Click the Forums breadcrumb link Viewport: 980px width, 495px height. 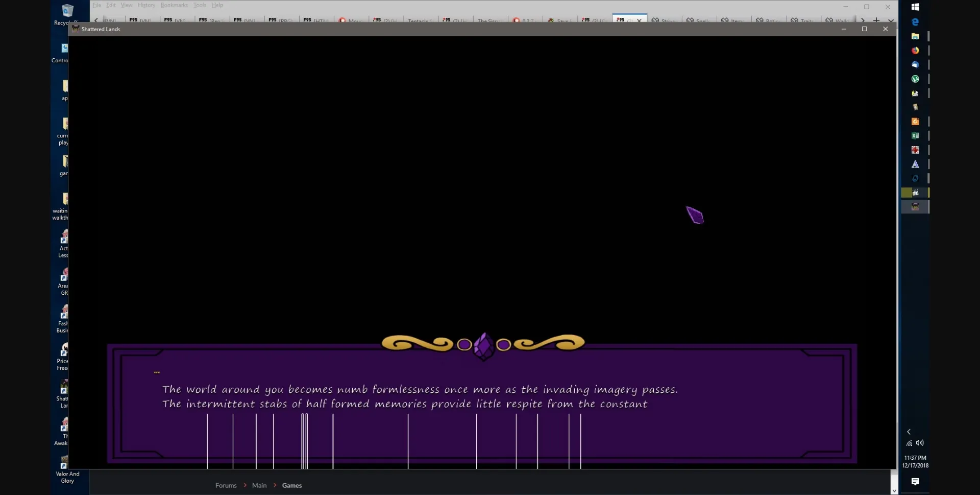pyautogui.click(x=226, y=485)
